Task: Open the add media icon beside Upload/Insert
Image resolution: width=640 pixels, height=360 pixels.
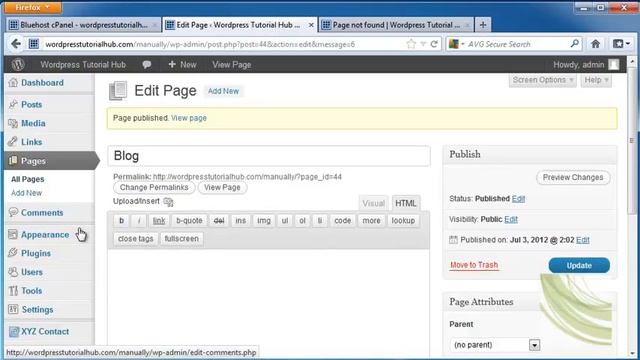Action: tap(168, 202)
